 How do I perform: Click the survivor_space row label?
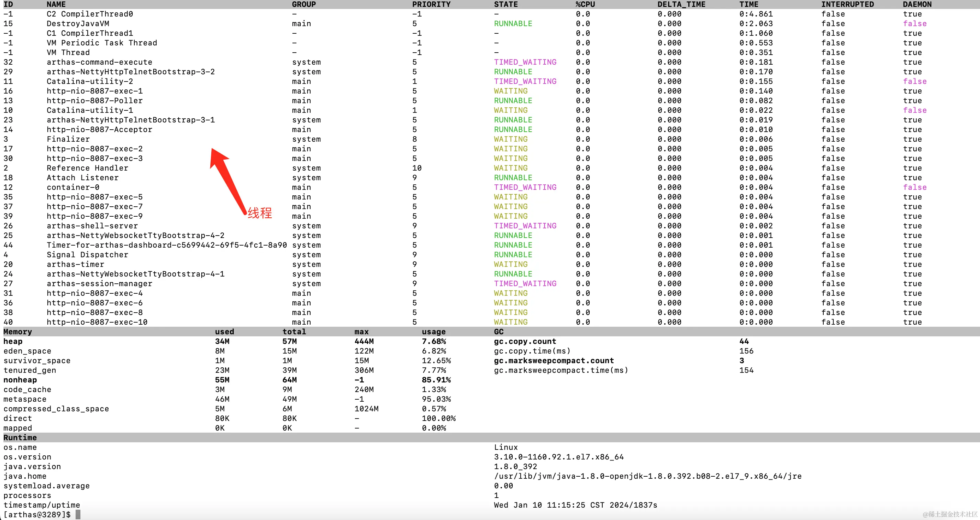37,360
